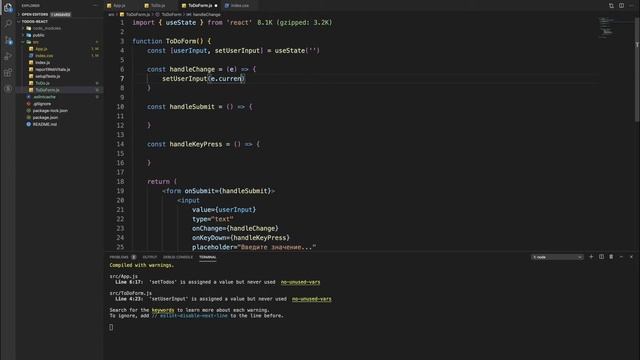Click the ToDoForm symbol in breadcrumbs
The width and height of the screenshot is (640, 360).
point(171,14)
